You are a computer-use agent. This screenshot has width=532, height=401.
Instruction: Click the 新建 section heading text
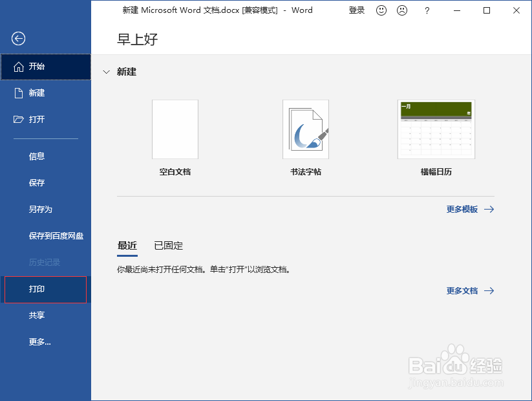127,72
